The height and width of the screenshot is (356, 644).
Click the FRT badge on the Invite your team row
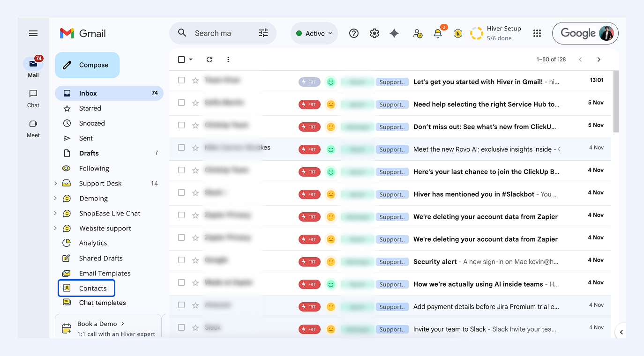point(309,329)
